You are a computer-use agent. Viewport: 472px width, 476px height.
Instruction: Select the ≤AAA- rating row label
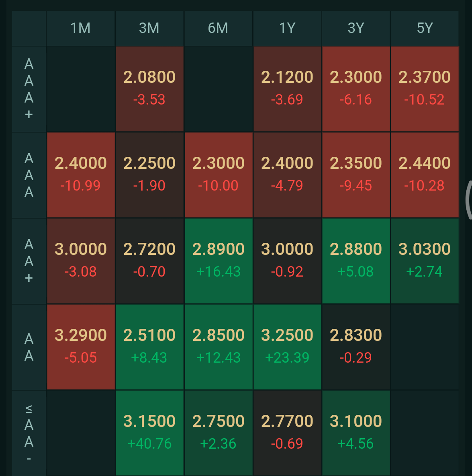click(x=29, y=433)
